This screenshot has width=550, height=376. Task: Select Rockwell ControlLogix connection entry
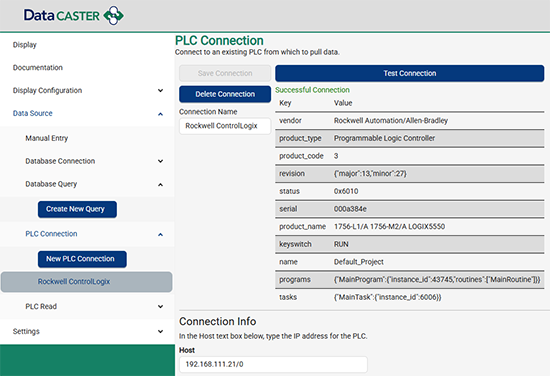coord(87,282)
